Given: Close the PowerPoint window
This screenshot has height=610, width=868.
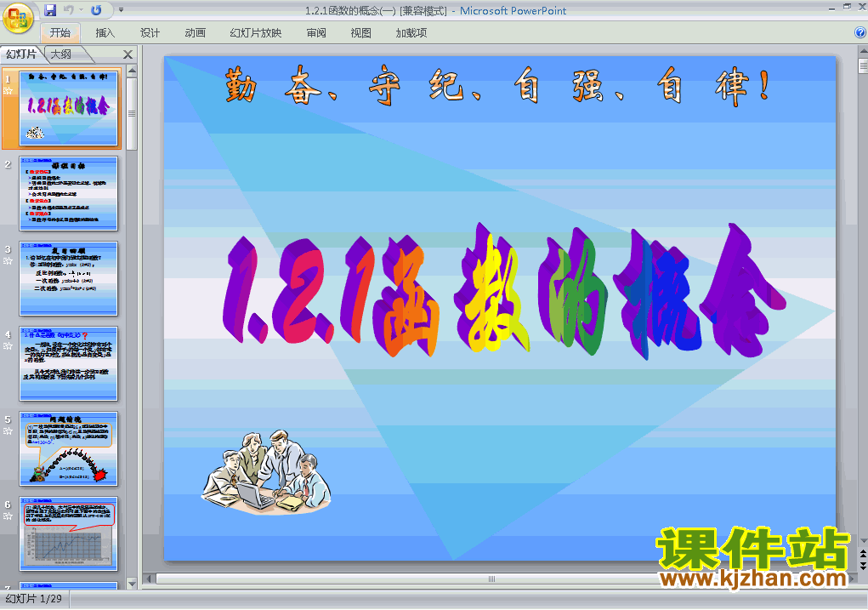Looking at the screenshot, I should tap(862, 8).
